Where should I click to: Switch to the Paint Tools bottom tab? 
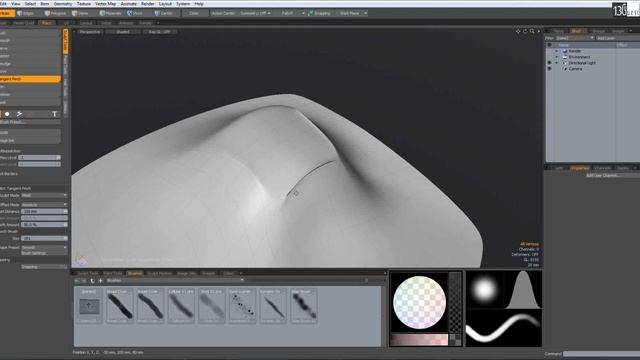point(113,273)
